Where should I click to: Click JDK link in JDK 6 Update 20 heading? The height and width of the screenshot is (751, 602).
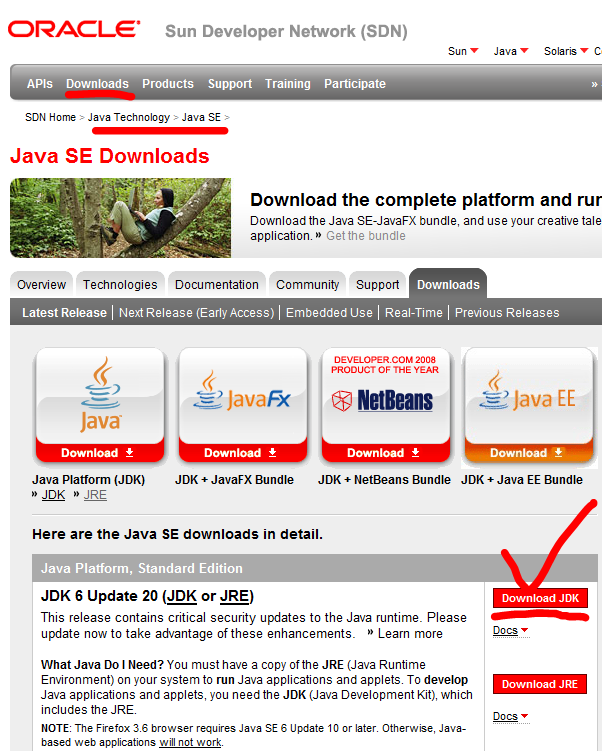tap(182, 596)
